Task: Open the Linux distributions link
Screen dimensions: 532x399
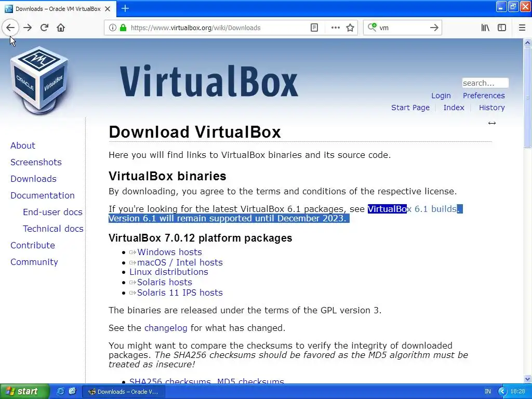Action: click(x=169, y=272)
